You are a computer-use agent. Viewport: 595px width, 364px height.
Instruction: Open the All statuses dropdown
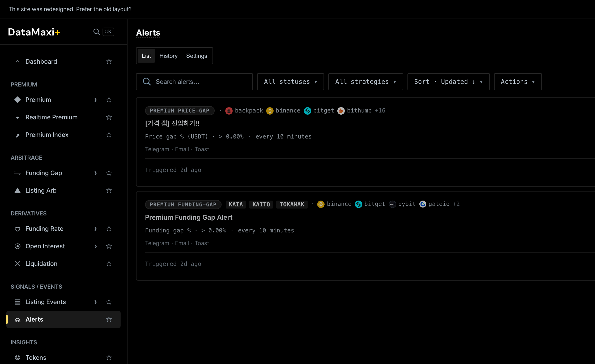click(291, 82)
